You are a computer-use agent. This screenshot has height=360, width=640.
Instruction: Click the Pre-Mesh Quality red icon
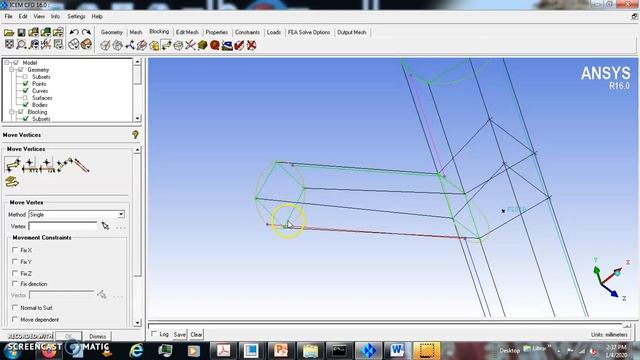click(x=215, y=45)
